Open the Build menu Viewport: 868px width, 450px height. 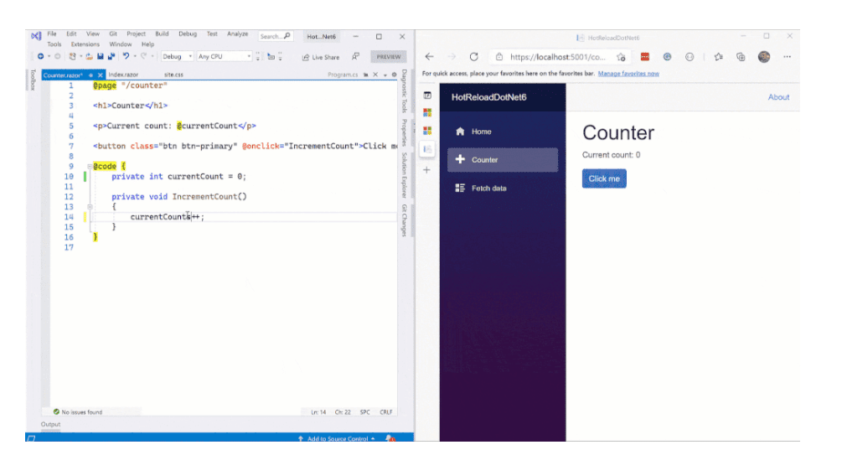tap(162, 34)
